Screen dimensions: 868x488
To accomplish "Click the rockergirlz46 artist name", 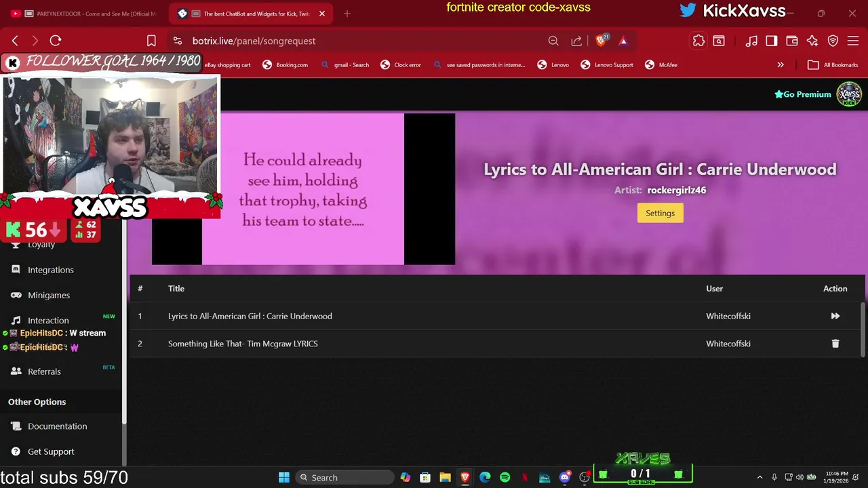I will pos(677,190).
